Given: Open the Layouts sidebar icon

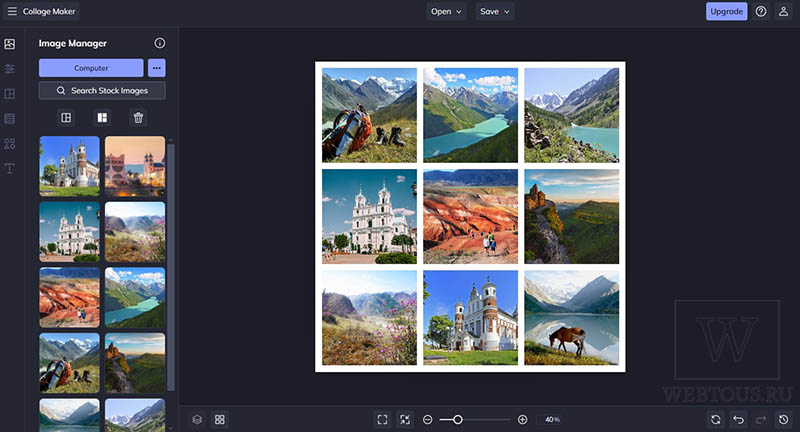Looking at the screenshot, I should pyautogui.click(x=10, y=94).
